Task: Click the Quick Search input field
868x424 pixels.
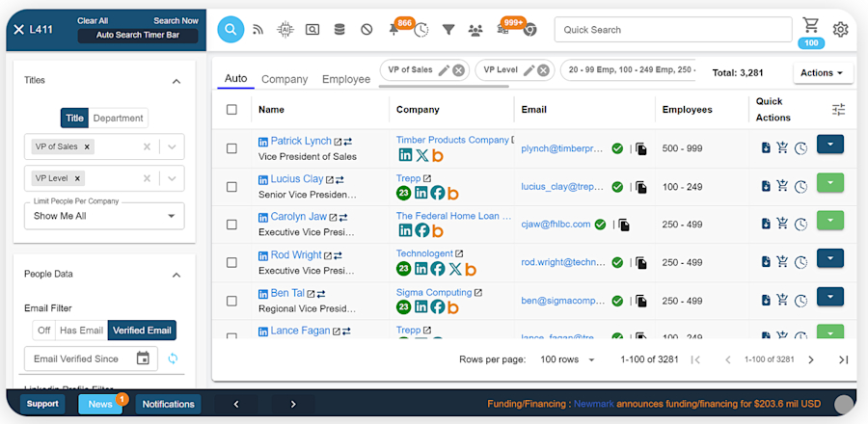Action: coord(673,30)
